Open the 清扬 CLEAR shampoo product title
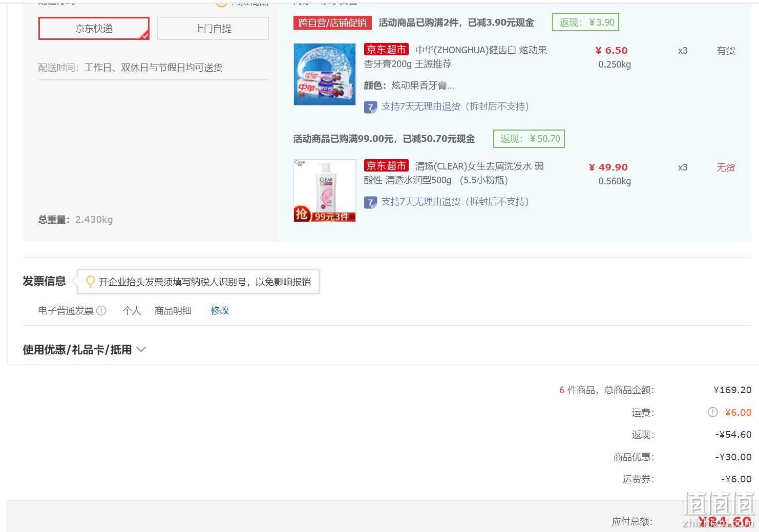759x532 pixels. tap(454, 173)
